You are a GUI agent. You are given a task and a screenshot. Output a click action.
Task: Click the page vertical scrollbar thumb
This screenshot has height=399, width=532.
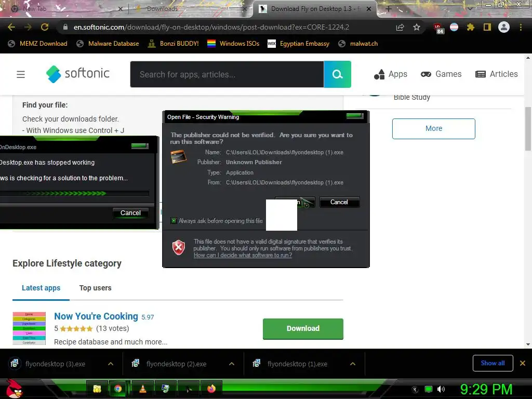(x=528, y=129)
